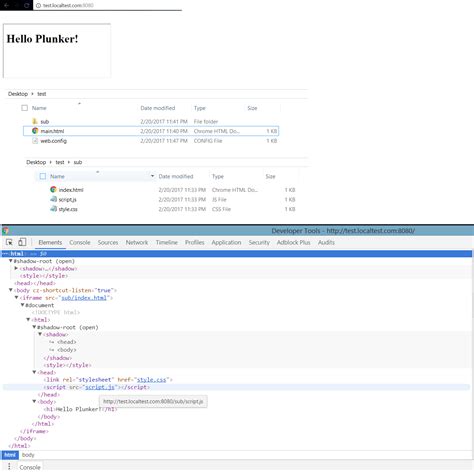Select the script.js file icon

pyautogui.click(x=53, y=199)
